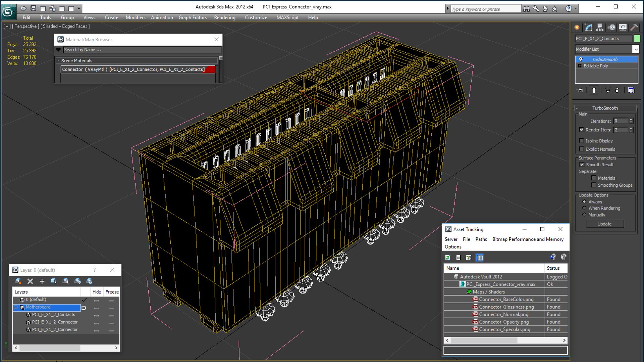The height and width of the screenshot is (362, 644).
Task: Collapse the Motherboard layer tree
Action: [x=16, y=307]
